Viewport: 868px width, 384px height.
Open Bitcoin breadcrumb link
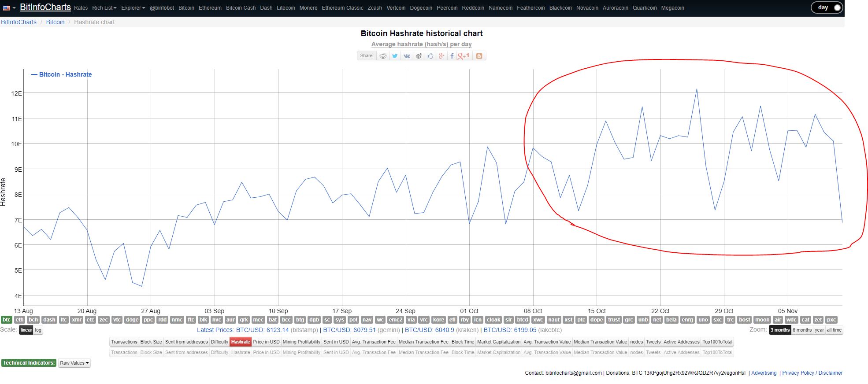[x=55, y=22]
